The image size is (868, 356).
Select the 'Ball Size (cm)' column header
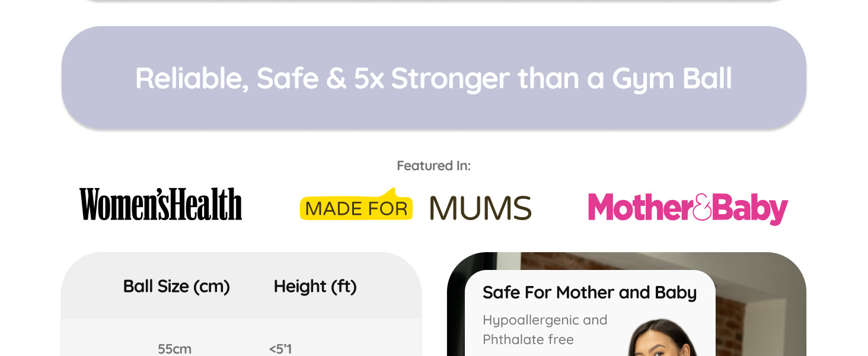[176, 287]
